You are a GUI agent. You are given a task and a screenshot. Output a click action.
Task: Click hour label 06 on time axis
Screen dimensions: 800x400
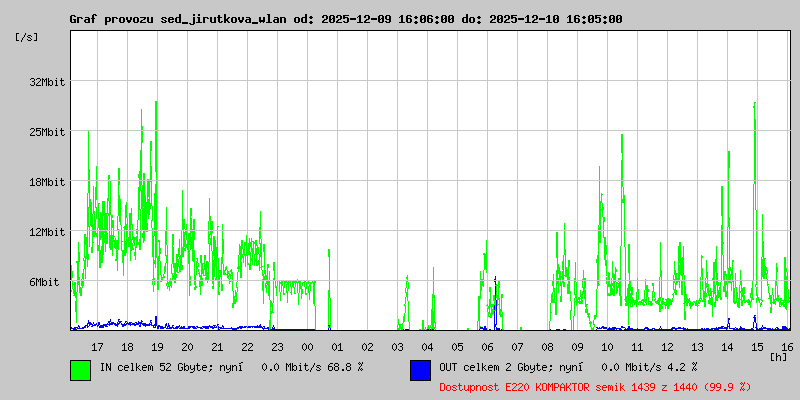pos(487,347)
